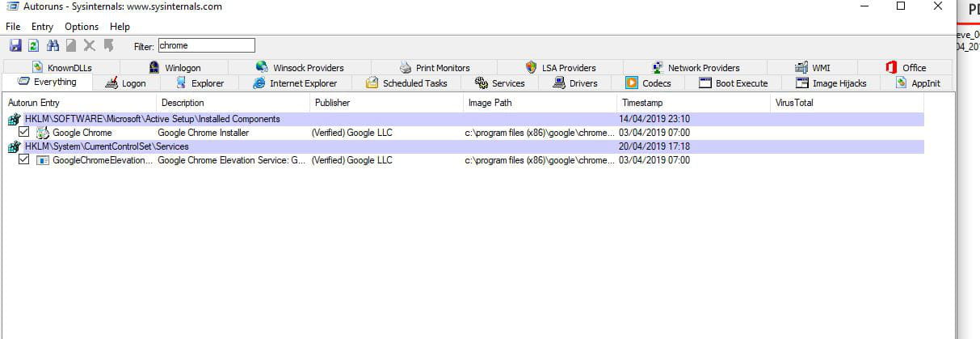Maximize the Autoruns window
980x339 pixels.
pos(901,6)
